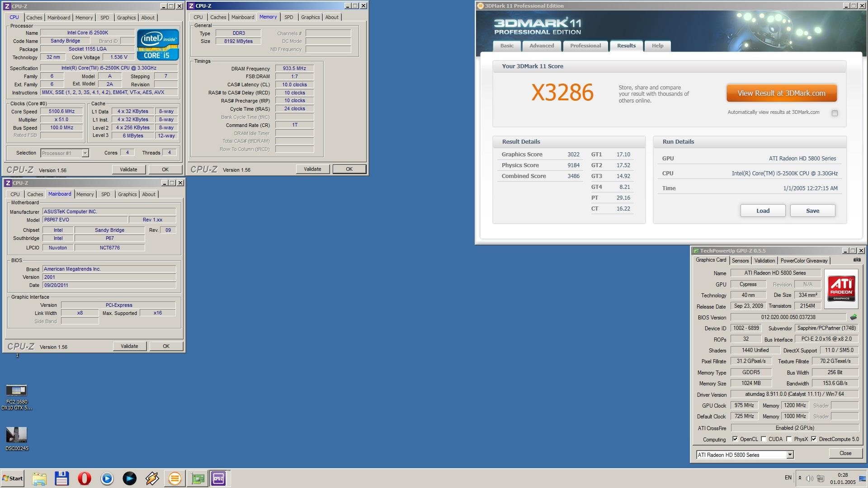This screenshot has width=868, height=488.
Task: Click the GPU-Z title bar icon
Action: [696, 251]
